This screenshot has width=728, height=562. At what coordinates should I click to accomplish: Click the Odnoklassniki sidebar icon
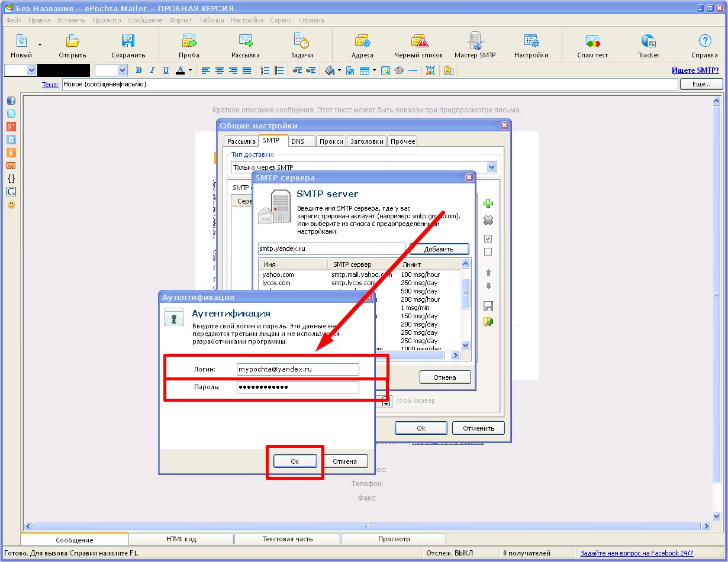click(x=11, y=153)
